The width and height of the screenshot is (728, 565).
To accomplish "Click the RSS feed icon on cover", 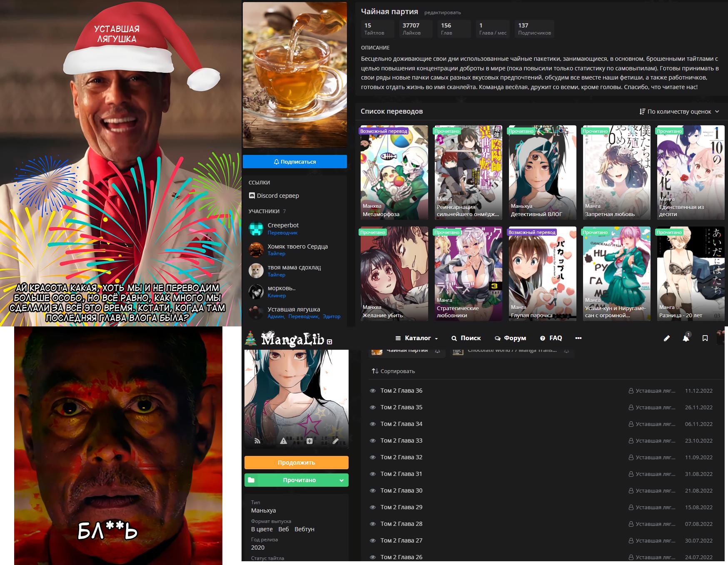I will (257, 441).
